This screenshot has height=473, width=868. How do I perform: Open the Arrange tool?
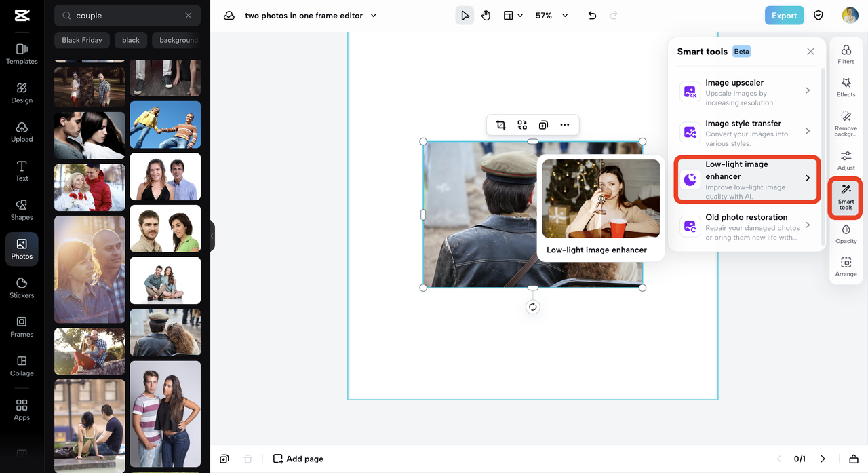coord(846,267)
